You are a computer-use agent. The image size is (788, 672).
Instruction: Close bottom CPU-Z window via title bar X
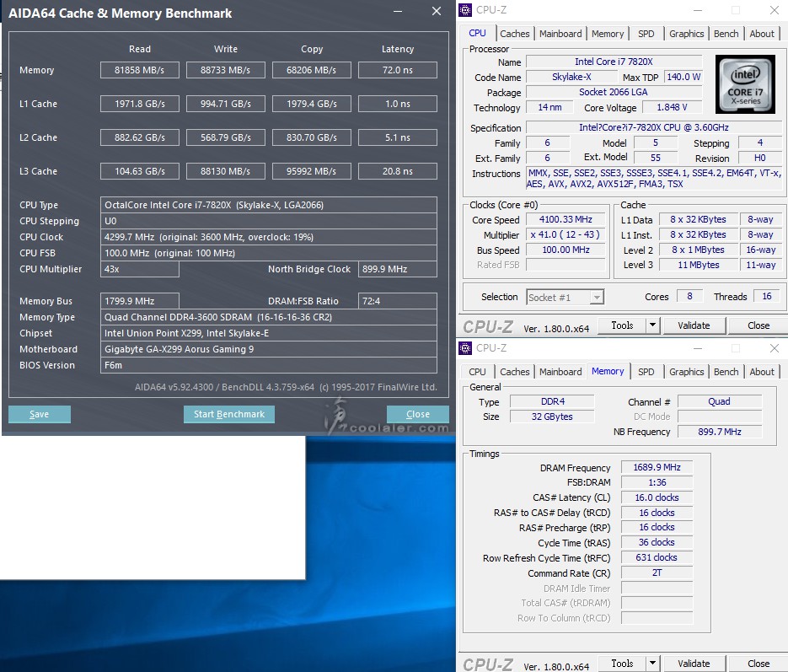coord(775,348)
